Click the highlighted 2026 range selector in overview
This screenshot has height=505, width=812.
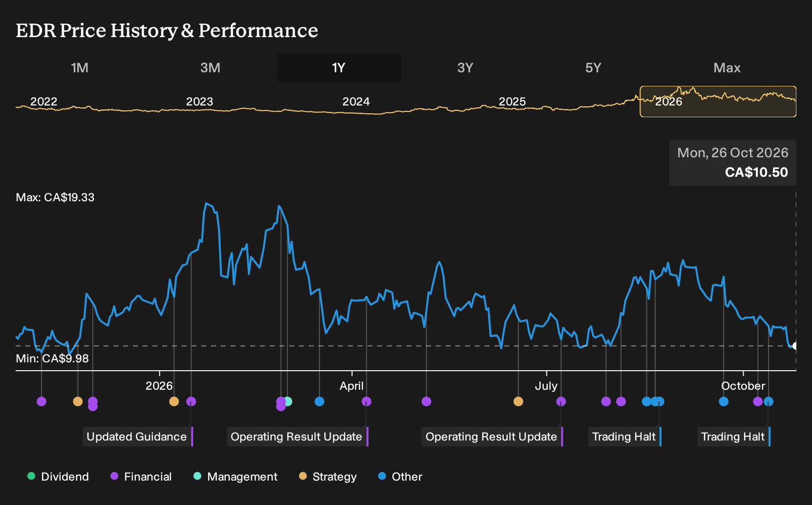718,102
